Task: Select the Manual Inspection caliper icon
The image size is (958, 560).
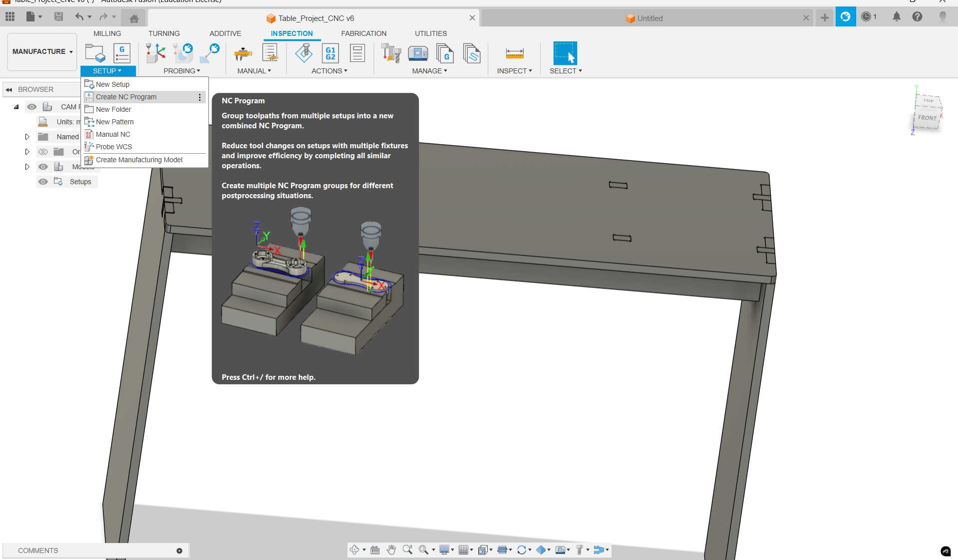Action: coord(243,53)
